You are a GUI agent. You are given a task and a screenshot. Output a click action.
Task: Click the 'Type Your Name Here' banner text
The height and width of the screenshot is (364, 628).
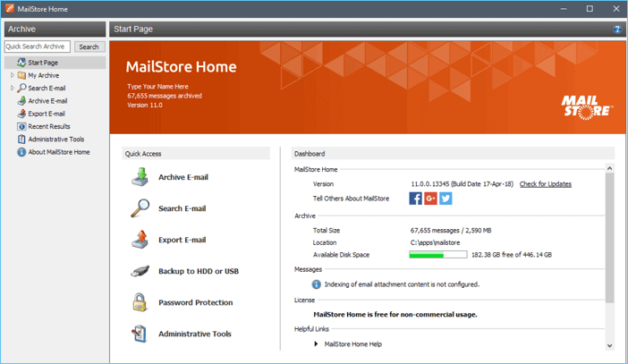(157, 87)
